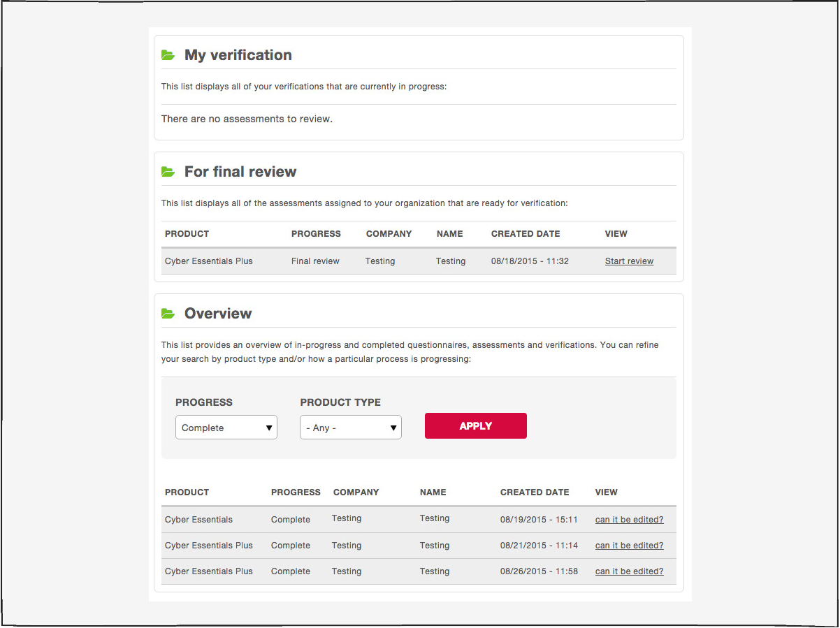Screen dimensions: 840x628
Task: Click COMPANY header in final review table
Action: point(389,234)
